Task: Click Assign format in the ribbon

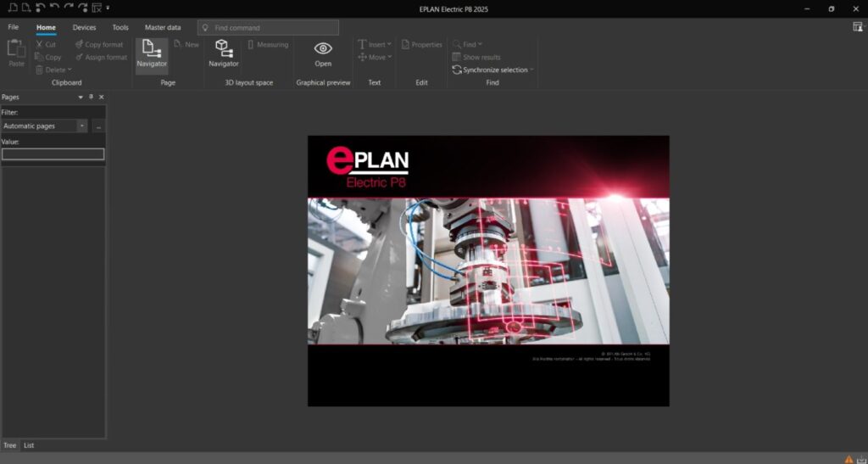Action: pos(102,57)
